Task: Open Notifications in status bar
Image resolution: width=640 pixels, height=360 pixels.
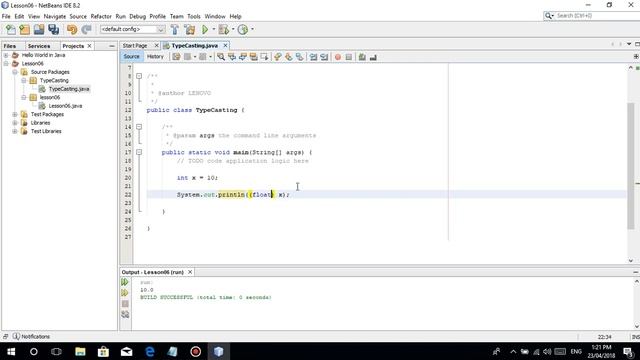Action: 31,336
